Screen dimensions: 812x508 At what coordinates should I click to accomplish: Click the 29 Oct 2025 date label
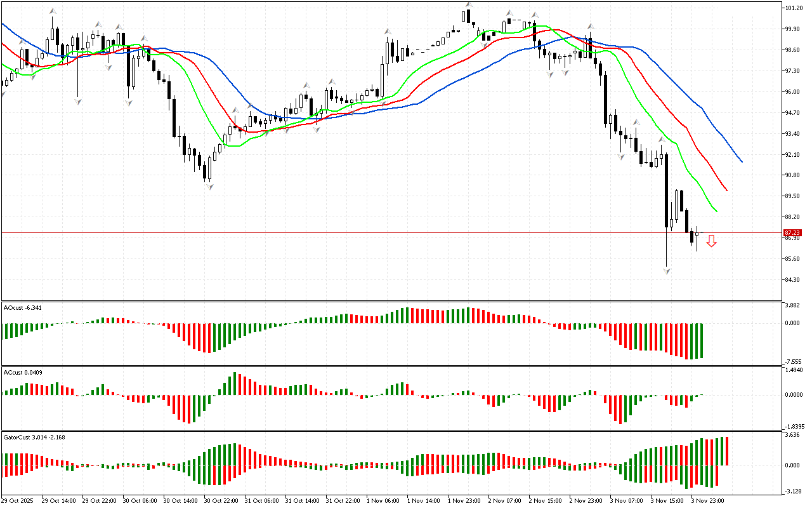pos(19,501)
